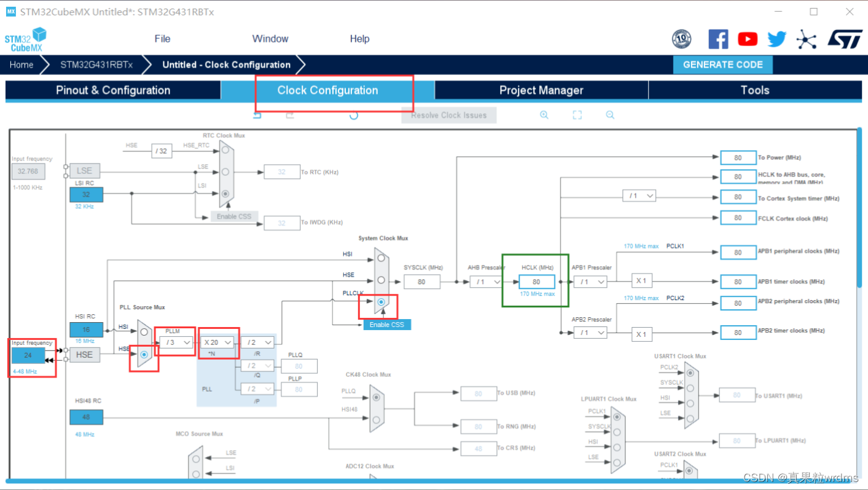Select PCLK1 in LPUART1 Clock Mux
Image resolution: width=868 pixels, height=490 pixels.
tap(617, 418)
